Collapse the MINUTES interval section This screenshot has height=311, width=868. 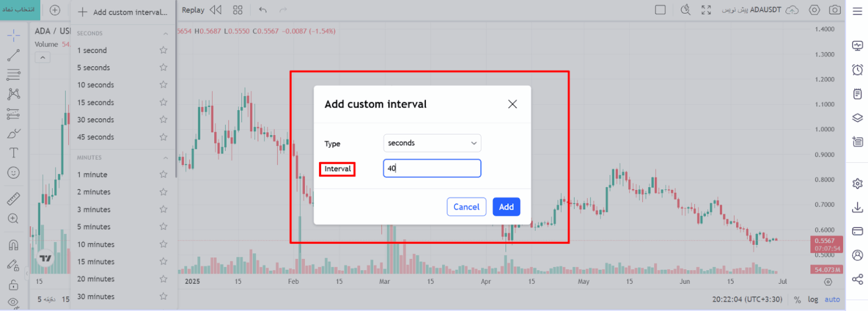pyautogui.click(x=166, y=158)
